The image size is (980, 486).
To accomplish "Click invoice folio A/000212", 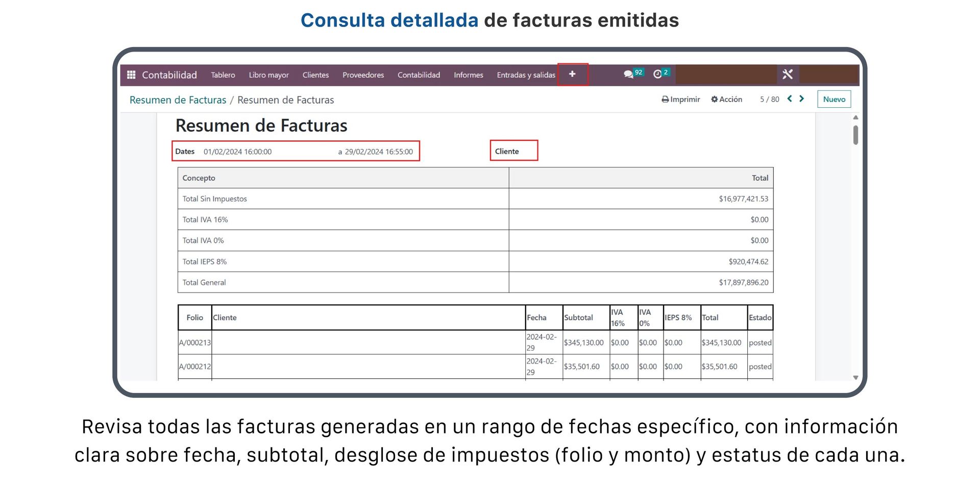I will (194, 367).
